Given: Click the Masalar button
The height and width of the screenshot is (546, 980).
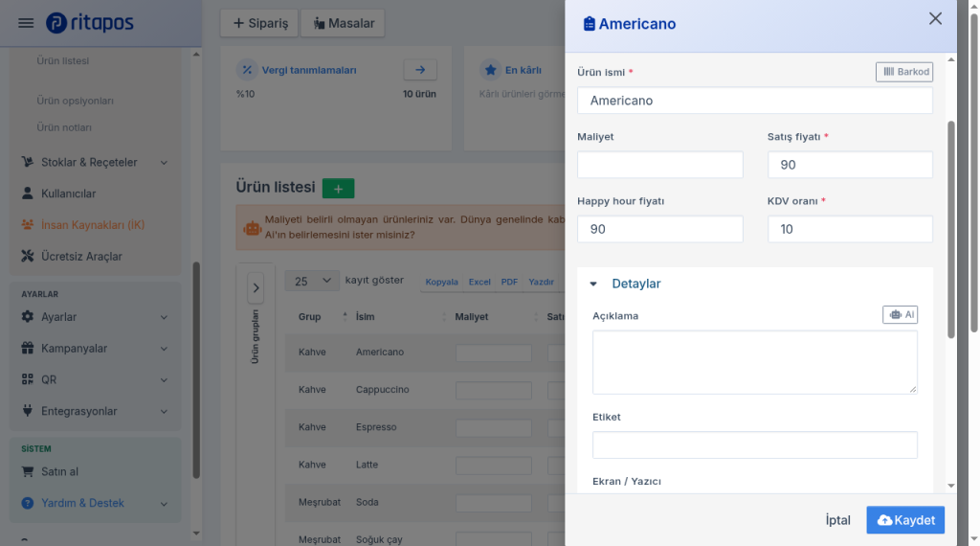Looking at the screenshot, I should (x=344, y=23).
